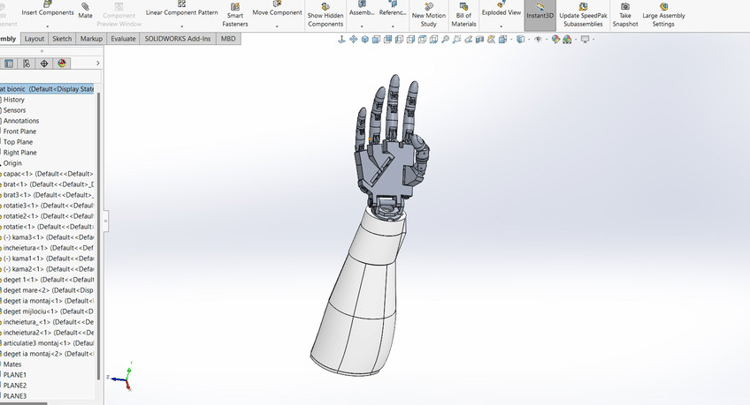This screenshot has width=750, height=405.
Task: Click Update SpeedPak Subassemblies
Action: tap(583, 15)
